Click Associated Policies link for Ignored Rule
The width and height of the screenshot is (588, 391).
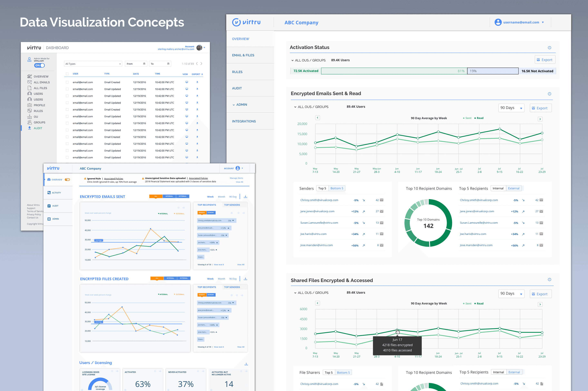pos(114,179)
